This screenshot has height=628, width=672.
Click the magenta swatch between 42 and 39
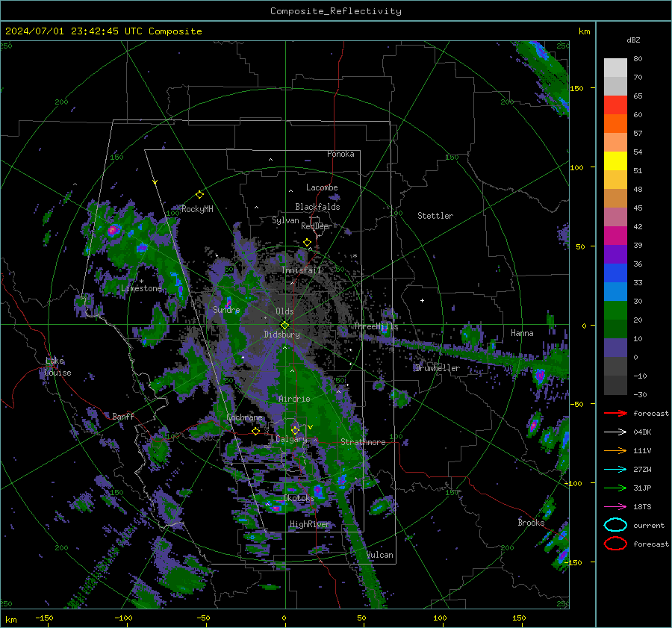[x=615, y=236]
